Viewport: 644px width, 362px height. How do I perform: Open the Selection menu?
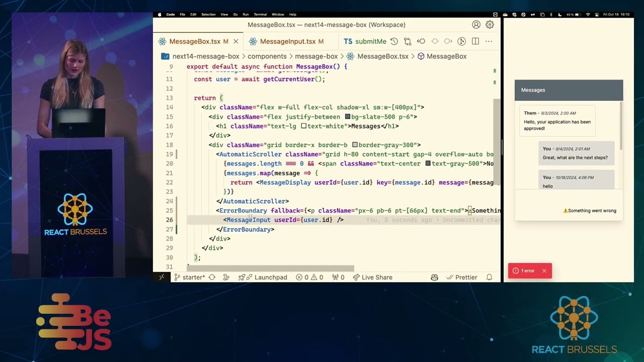(208, 15)
